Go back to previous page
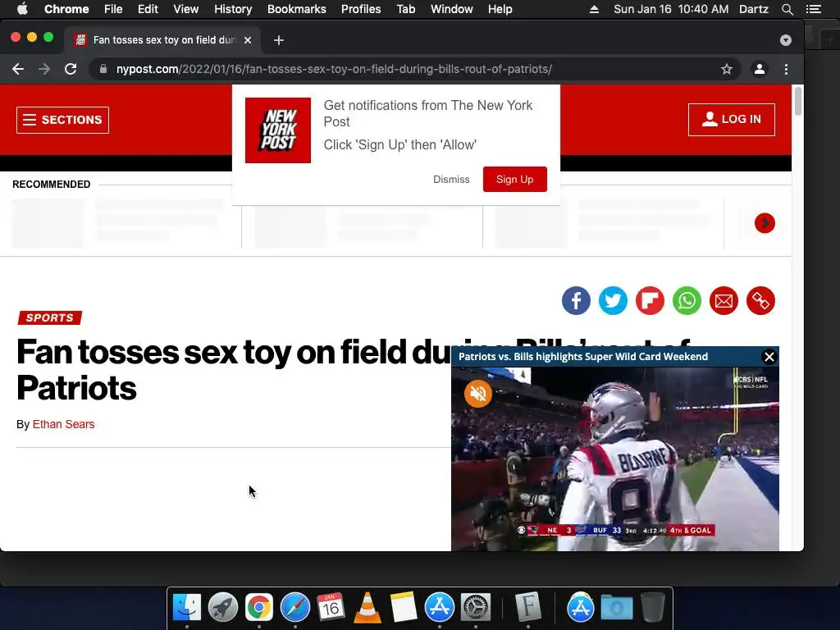Viewport: 840px width, 630px height. (18, 69)
